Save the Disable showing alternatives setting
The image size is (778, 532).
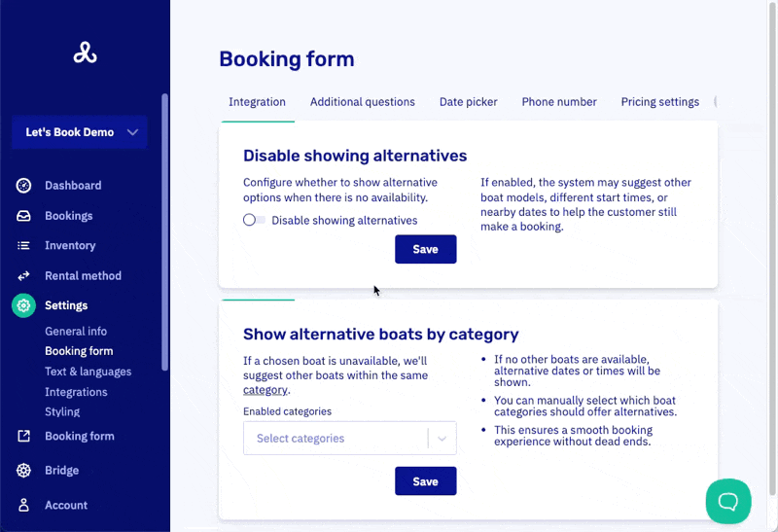pos(425,249)
